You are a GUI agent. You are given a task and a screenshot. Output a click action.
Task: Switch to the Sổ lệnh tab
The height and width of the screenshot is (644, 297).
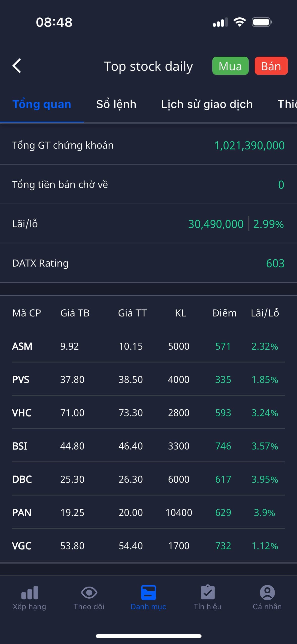pos(116,104)
